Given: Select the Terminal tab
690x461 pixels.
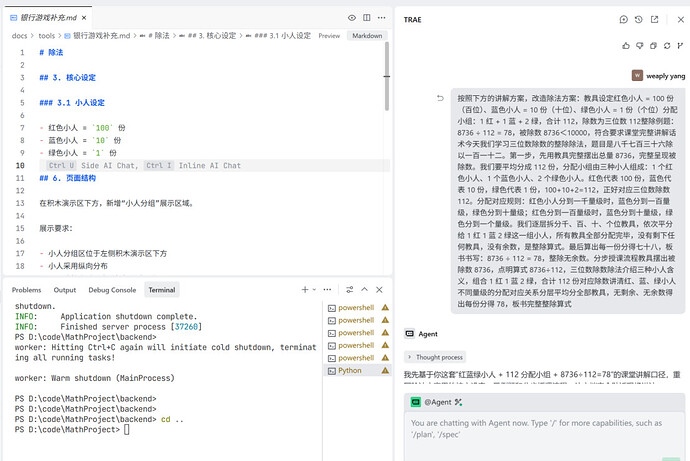Looking at the screenshot, I should 161,290.
